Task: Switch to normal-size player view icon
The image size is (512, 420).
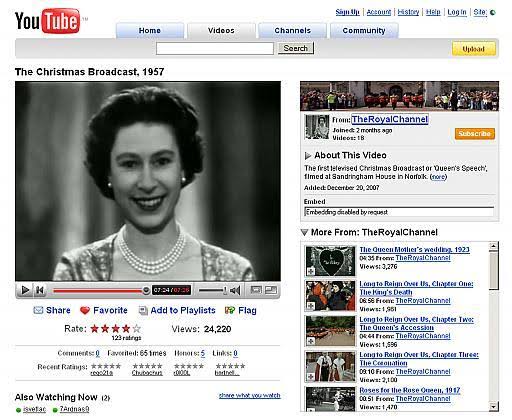Action: tap(256, 290)
